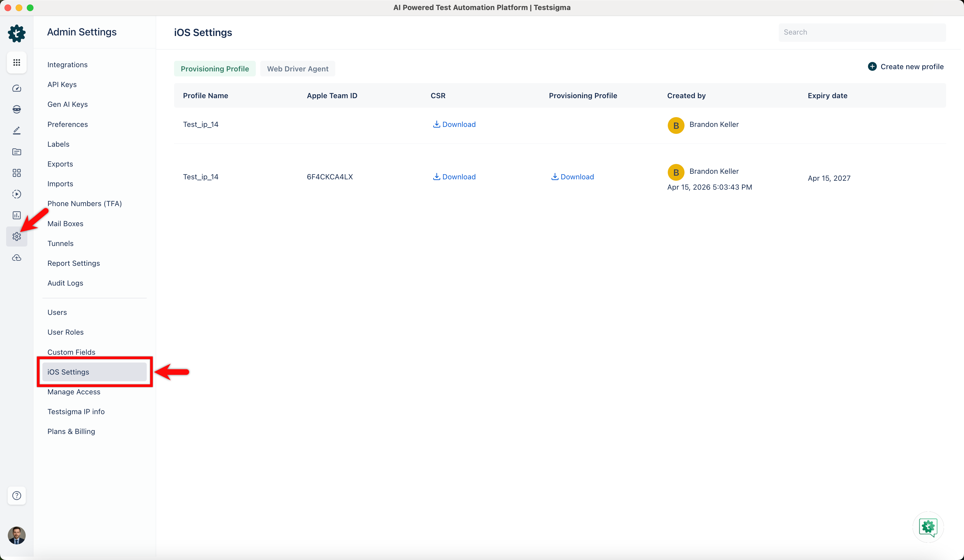The width and height of the screenshot is (964, 560).
Task: Click the timestamp Apr 15, 2026 5:03:43 PM
Action: [710, 187]
